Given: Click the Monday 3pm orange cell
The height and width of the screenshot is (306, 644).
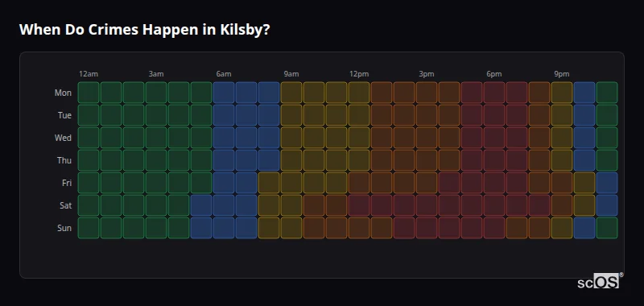Looking at the screenshot, I should [427, 93].
